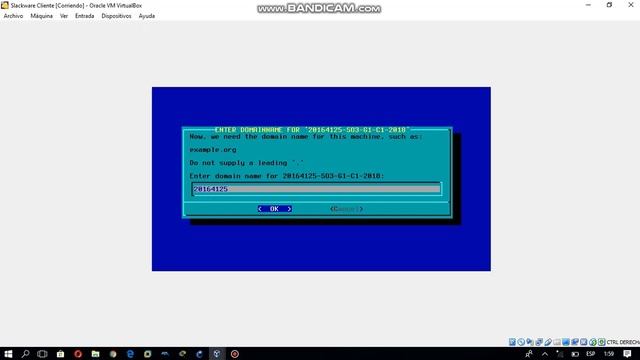The image size is (640, 360).
Task: Click the hard disk activity status icon
Action: [512, 342]
